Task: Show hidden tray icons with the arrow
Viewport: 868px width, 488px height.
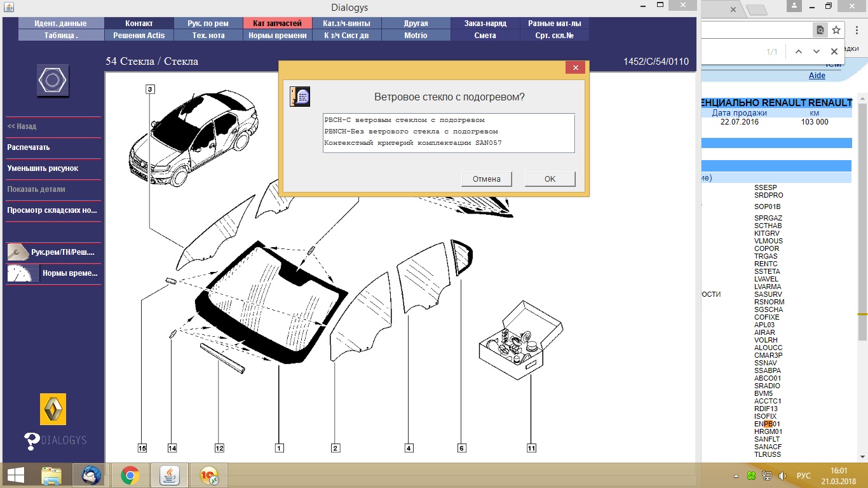Action: [x=736, y=475]
